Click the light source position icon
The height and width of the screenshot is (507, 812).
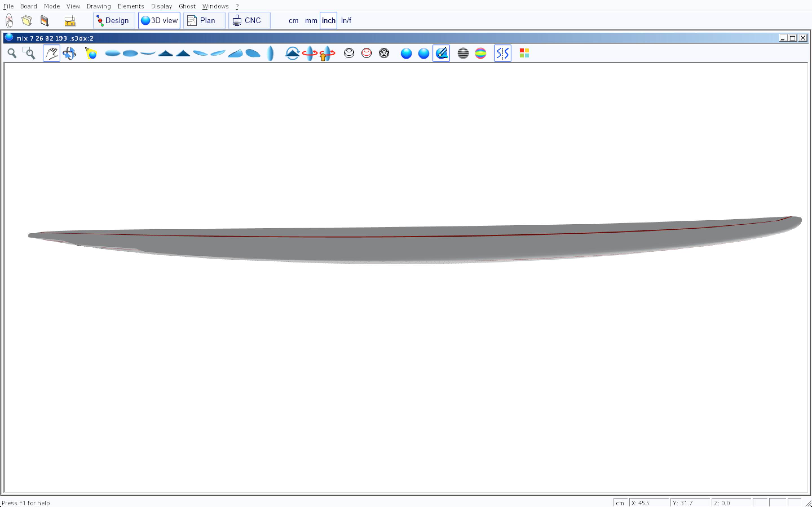91,53
